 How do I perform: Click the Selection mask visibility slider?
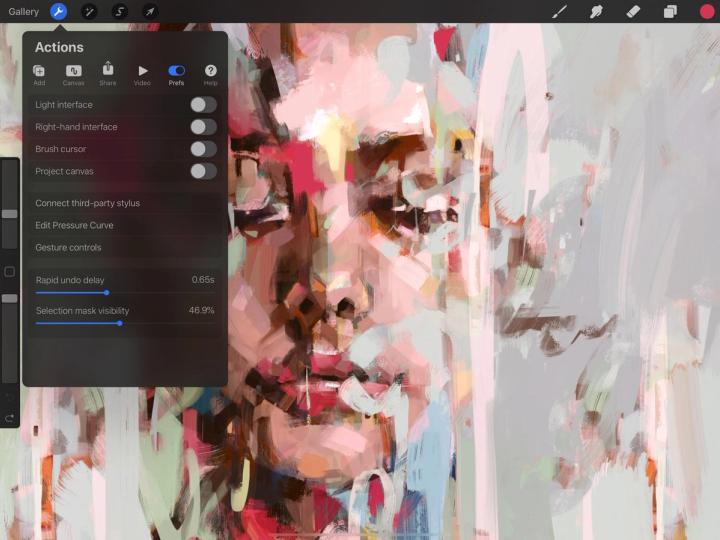click(x=125, y=323)
